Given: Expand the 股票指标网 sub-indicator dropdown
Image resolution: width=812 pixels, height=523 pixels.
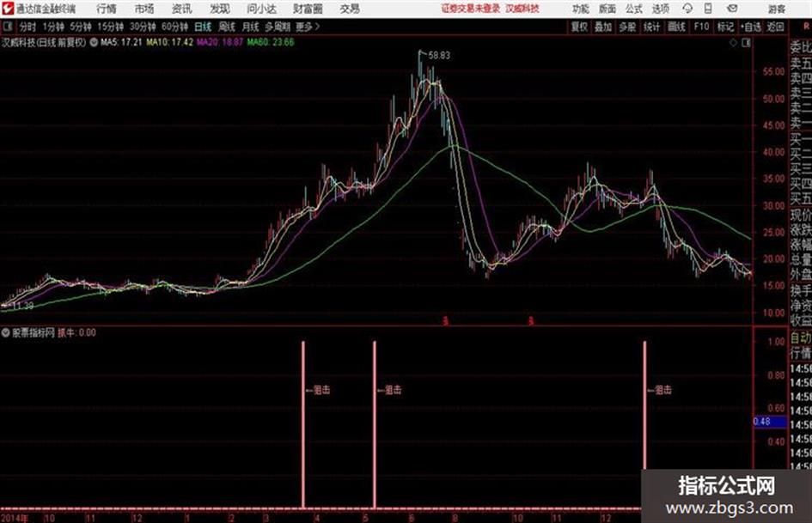Looking at the screenshot, I should pyautogui.click(x=6, y=332).
